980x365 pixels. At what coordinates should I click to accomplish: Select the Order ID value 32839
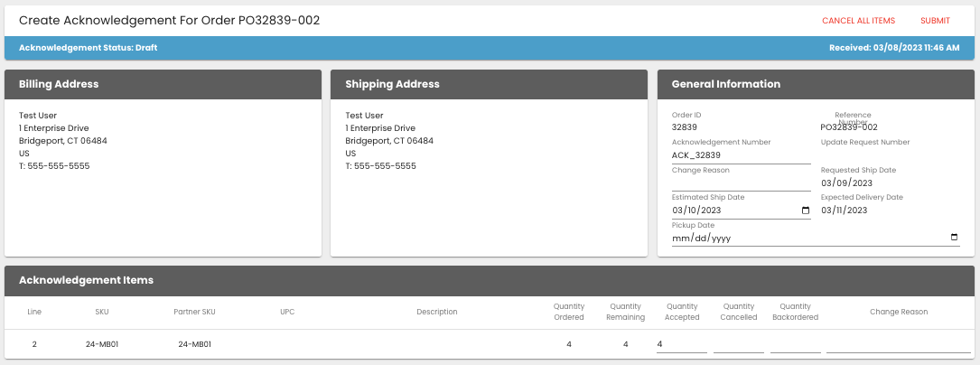685,127
